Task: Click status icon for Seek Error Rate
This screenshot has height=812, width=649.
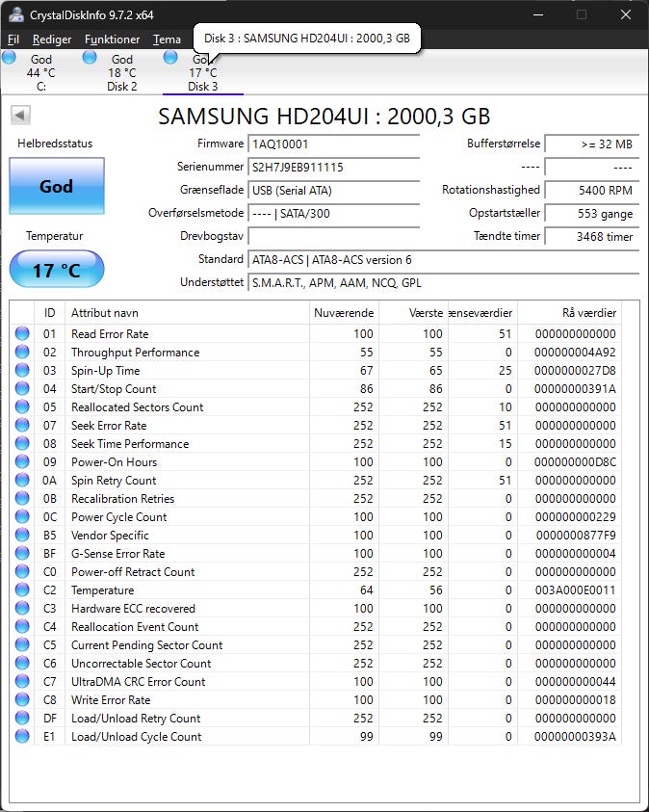Action: [x=22, y=425]
